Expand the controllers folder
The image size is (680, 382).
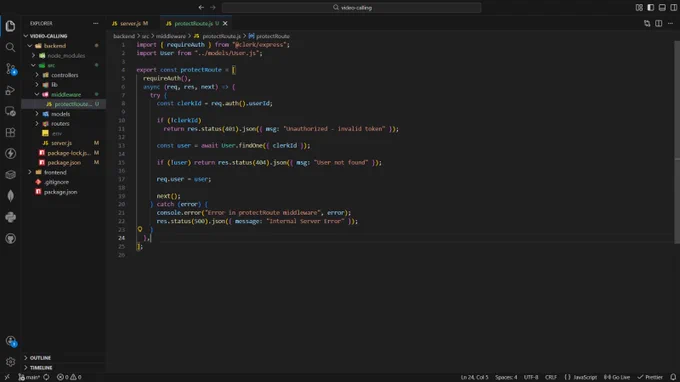pos(37,75)
